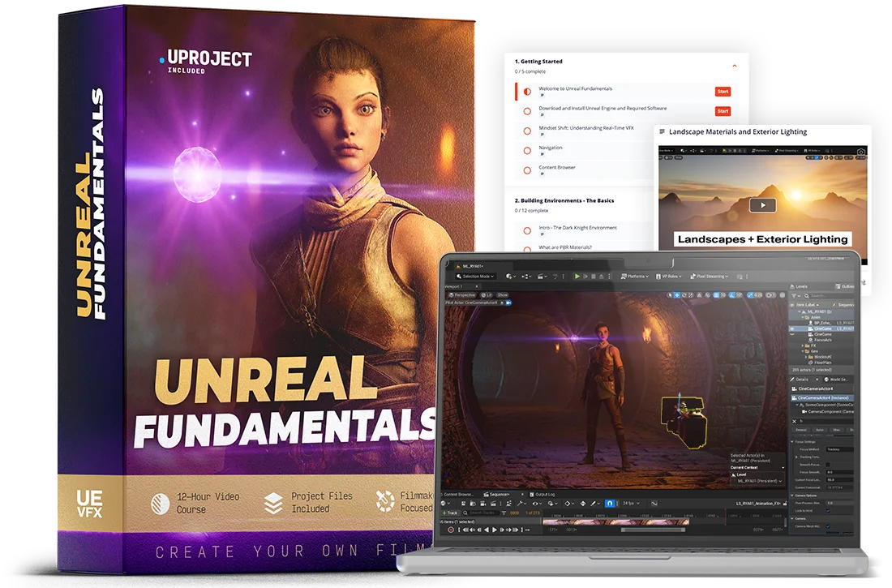Open the Sequencer wrench actions menu
Screen dimensions: 892x588
click(521, 503)
